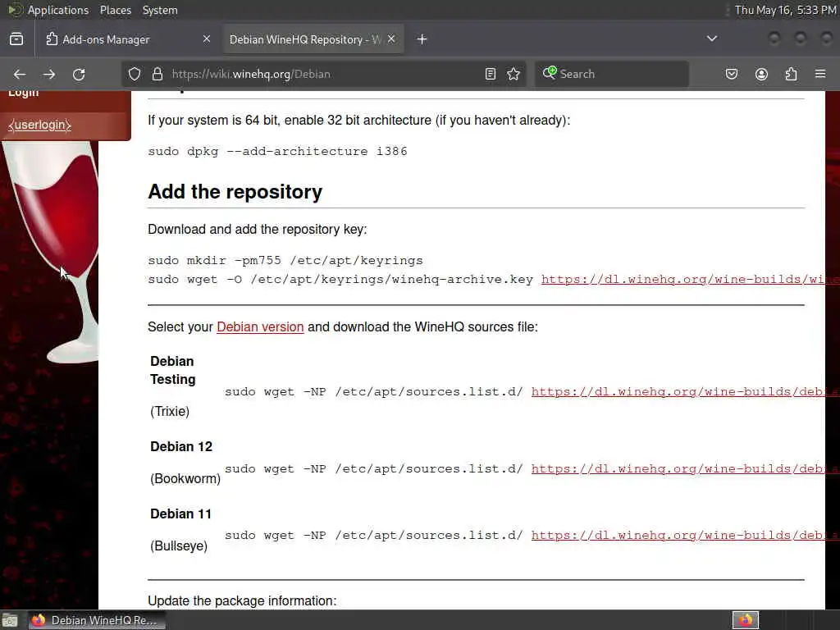This screenshot has width=840, height=630.
Task: Open the Applications menu
Action: tap(58, 10)
